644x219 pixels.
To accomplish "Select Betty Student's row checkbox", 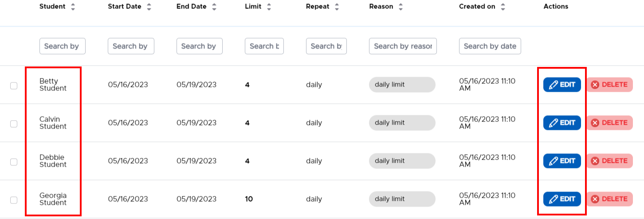I will 14,86.
